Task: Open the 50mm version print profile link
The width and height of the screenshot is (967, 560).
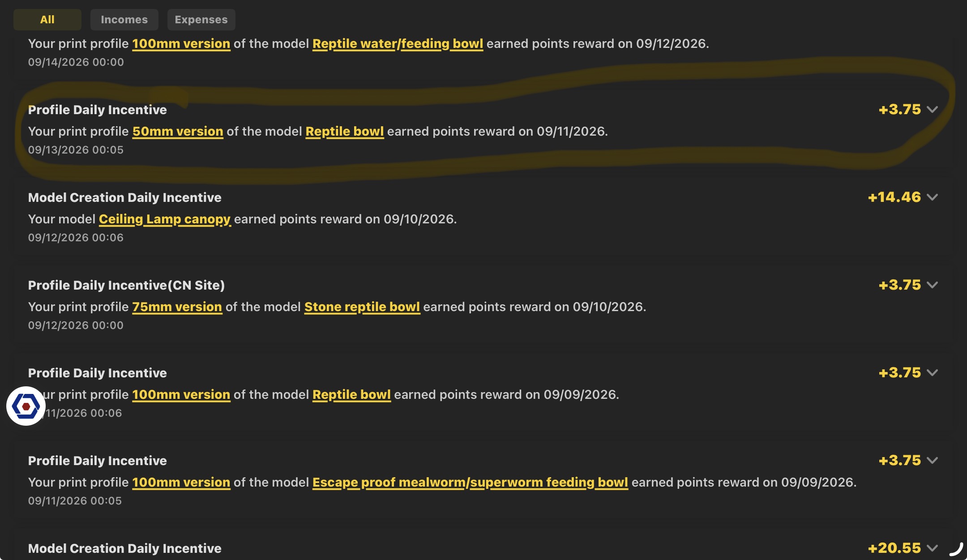Action: pyautogui.click(x=178, y=132)
